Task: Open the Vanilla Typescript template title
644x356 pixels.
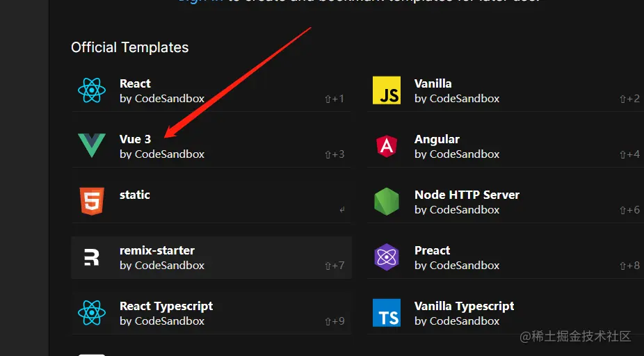Action: click(464, 306)
